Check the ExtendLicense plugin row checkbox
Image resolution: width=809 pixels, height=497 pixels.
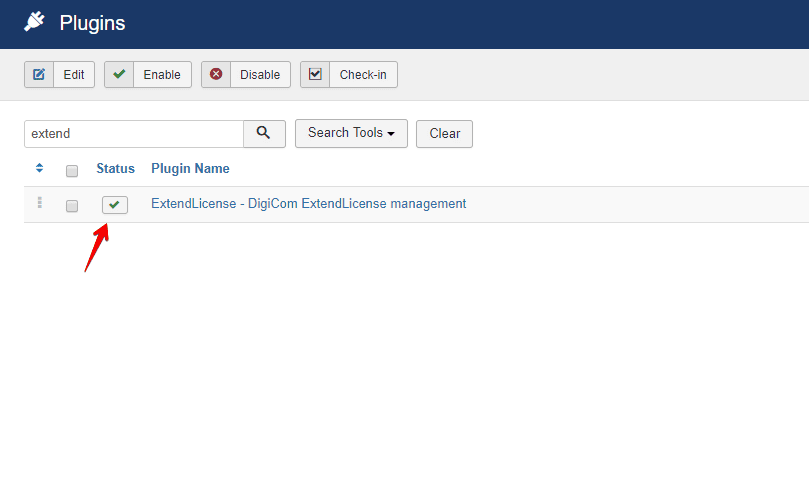click(x=72, y=206)
